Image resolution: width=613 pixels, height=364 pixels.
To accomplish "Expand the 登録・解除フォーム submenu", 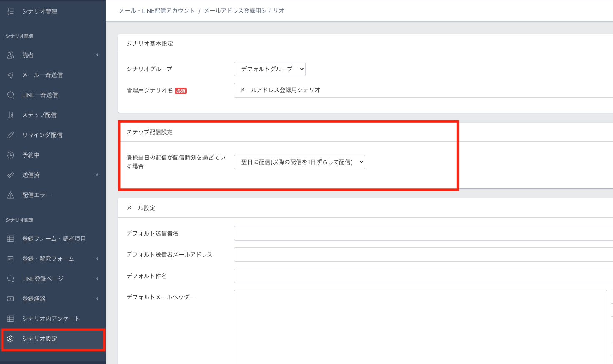I will [97, 259].
